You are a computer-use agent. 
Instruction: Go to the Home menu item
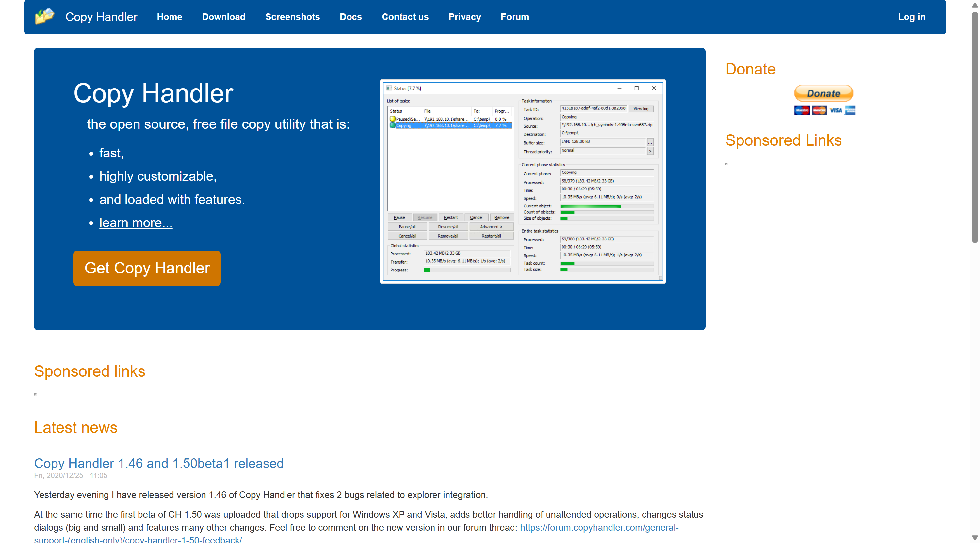[x=169, y=17]
